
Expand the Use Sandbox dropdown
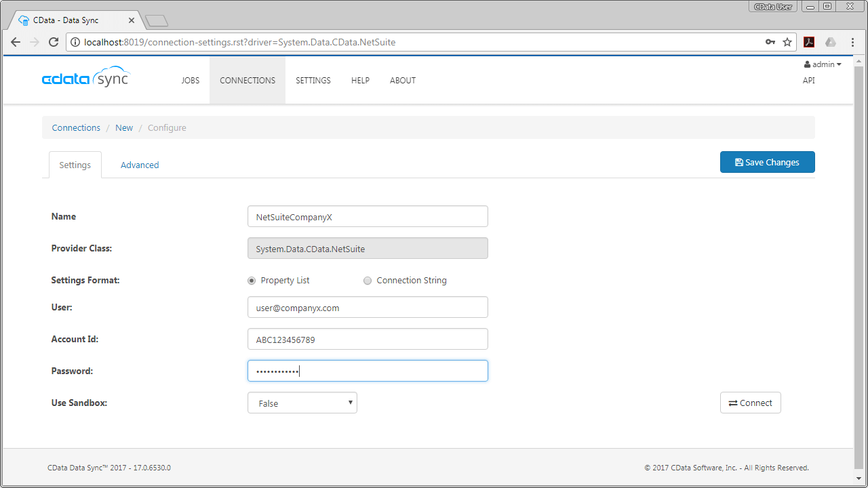pos(302,403)
